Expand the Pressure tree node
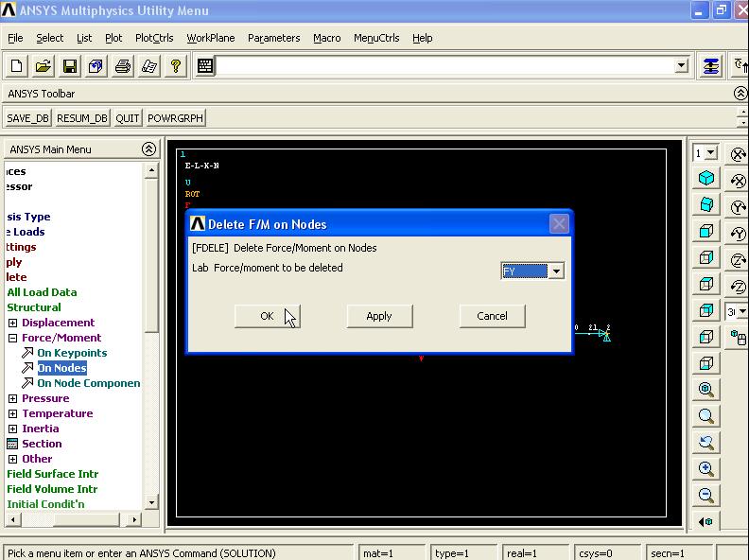This screenshot has width=749, height=560. click(13, 398)
